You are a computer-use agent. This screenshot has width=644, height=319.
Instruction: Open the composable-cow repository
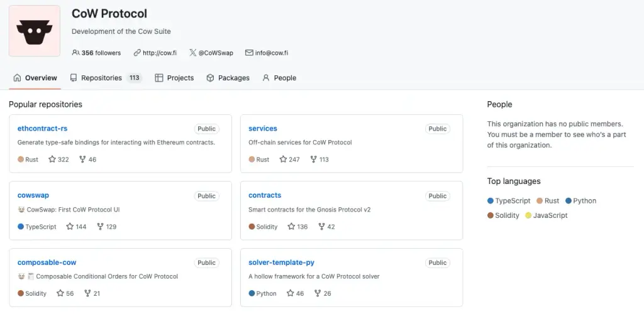[47, 262]
